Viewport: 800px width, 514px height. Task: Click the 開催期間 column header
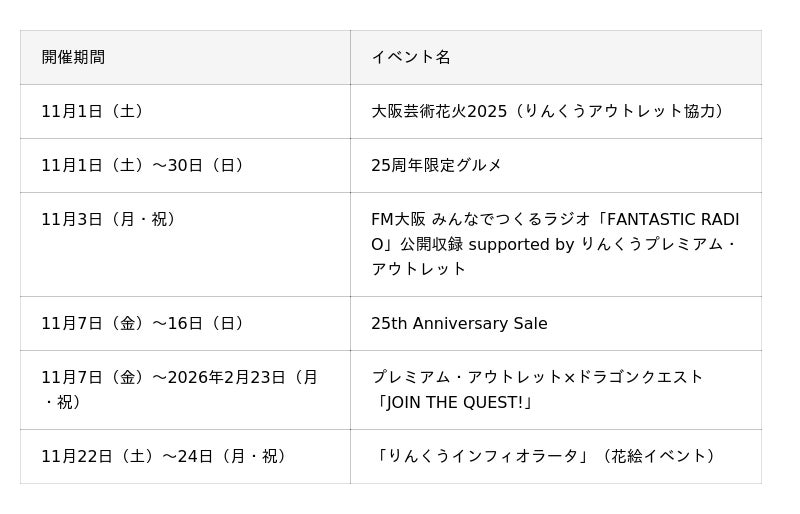tap(73, 57)
